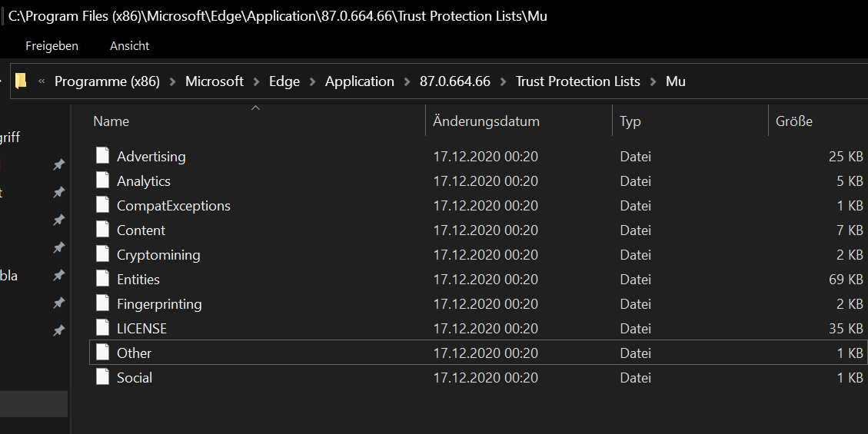Navigate to Trust Protection Lists breadcrumb

tap(577, 81)
